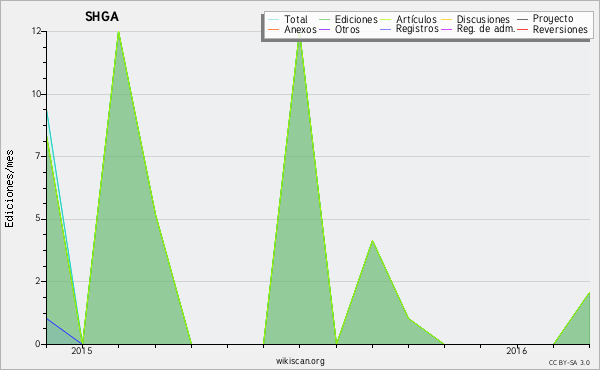
Task: Click the Ediciones/mes axis label
Action: (x=9, y=189)
